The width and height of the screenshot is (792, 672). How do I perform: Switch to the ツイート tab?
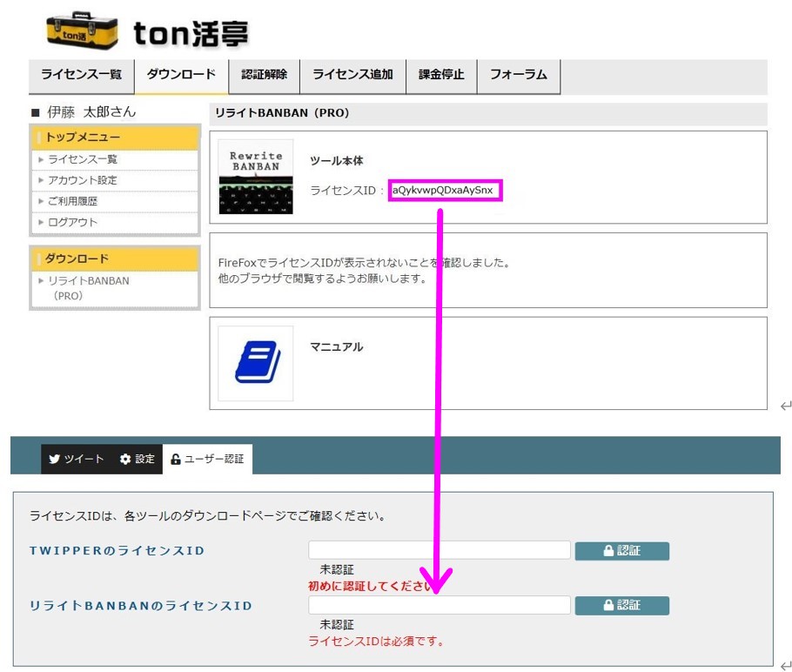tap(77, 459)
